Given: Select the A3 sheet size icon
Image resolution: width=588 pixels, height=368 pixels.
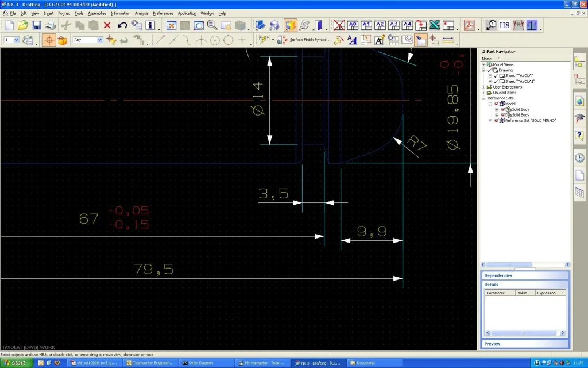Looking at the screenshot, I should point(393,25).
